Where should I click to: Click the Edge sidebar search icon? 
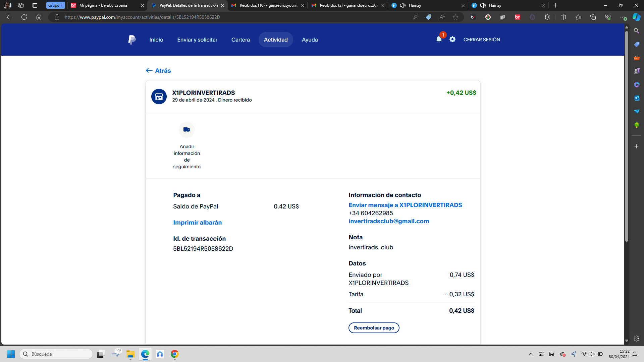(x=636, y=31)
